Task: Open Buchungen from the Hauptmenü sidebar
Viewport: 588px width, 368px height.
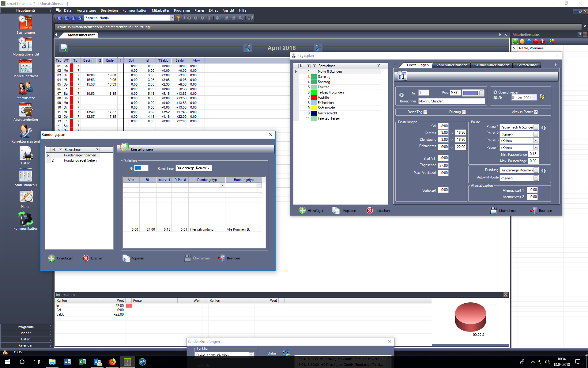Action: tap(26, 25)
